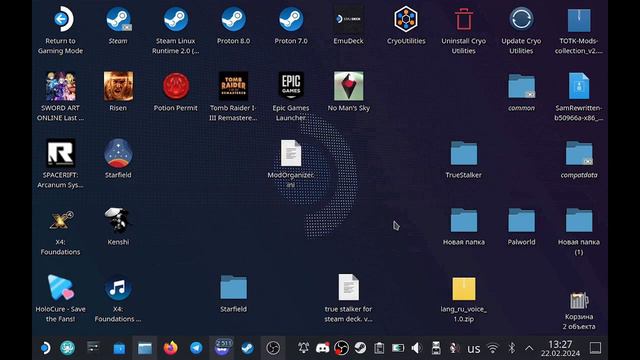640x360 pixels.
Task: Switch to the Steam task button next to Discord
Action: point(247,348)
